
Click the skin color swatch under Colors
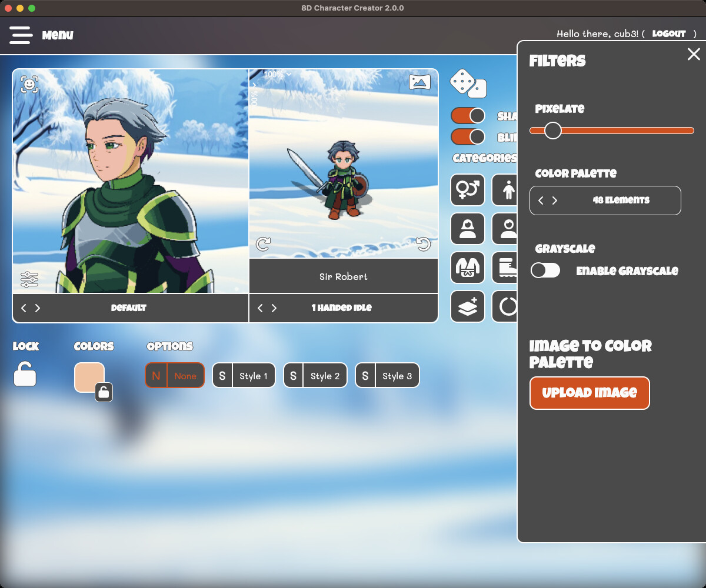90,375
